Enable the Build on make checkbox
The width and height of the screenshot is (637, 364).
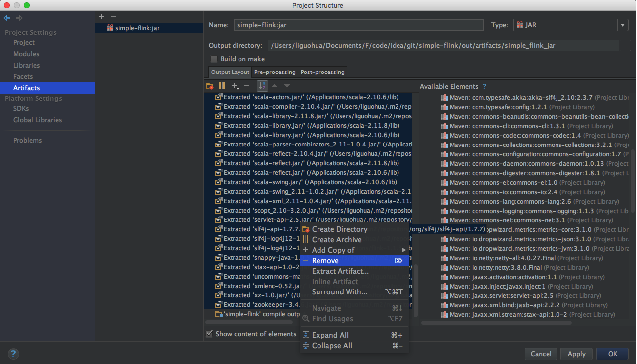click(x=214, y=59)
